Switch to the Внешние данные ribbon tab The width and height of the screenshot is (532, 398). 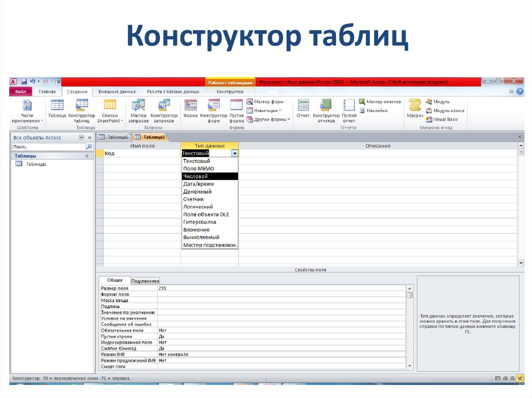tap(118, 91)
